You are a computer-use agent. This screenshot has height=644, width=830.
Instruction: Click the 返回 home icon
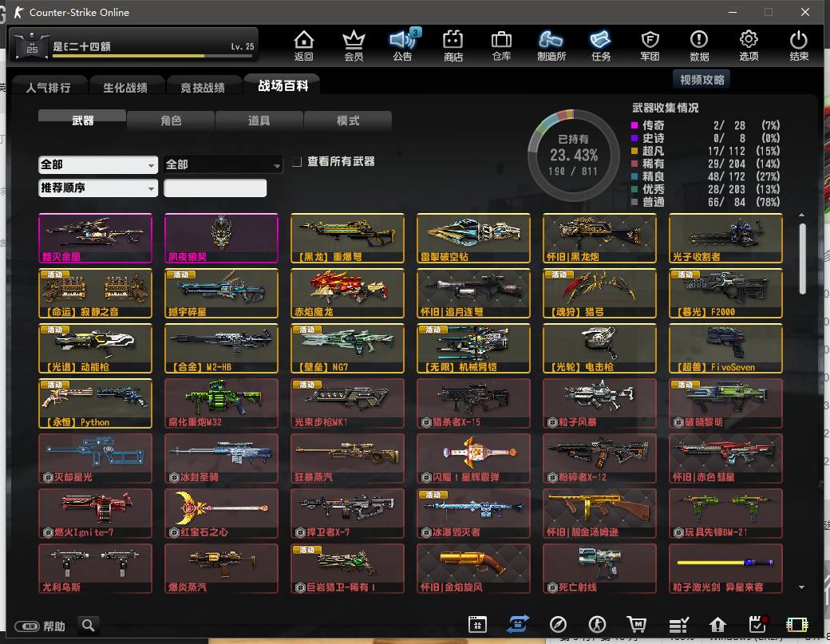click(x=304, y=45)
